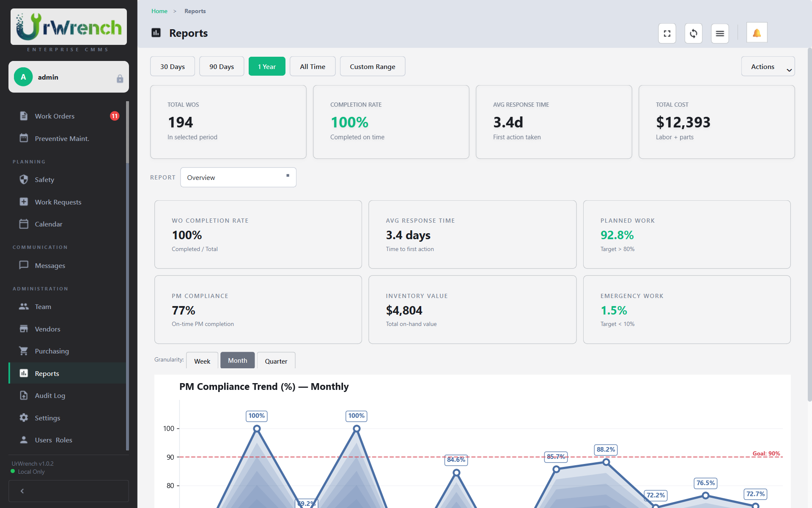This screenshot has width=812, height=508.
Task: Open the notification bell
Action: tap(757, 32)
